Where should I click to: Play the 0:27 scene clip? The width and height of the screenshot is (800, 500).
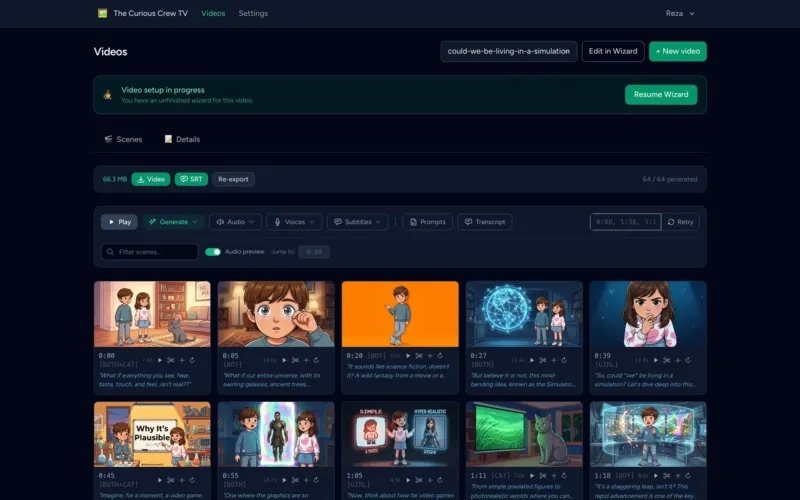[x=532, y=360]
